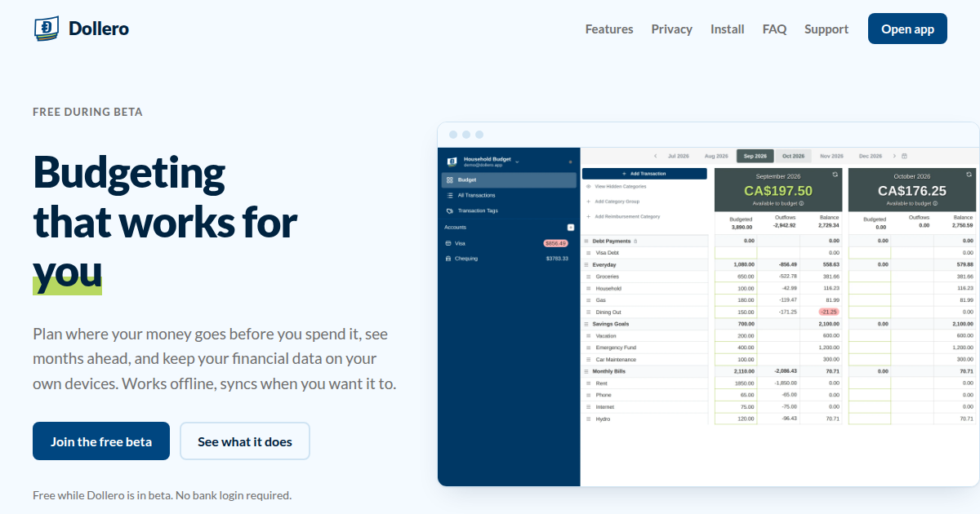The image size is (980, 514).
Task: Click Join the free beta button
Action: click(101, 441)
